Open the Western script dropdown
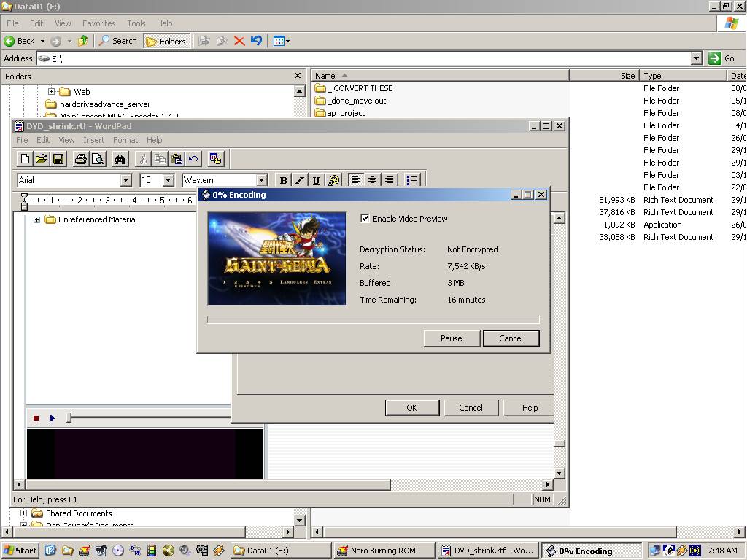 [262, 180]
